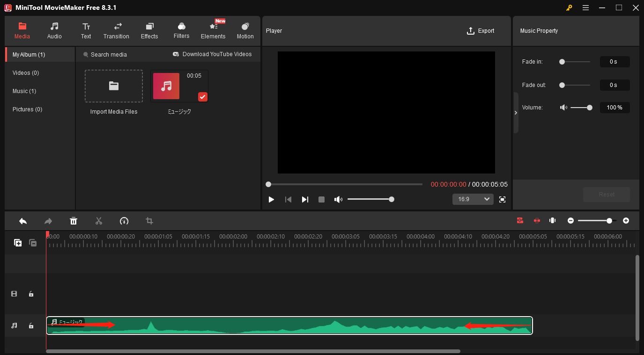
Task: Click the Undo icon above the timeline
Action: click(23, 220)
